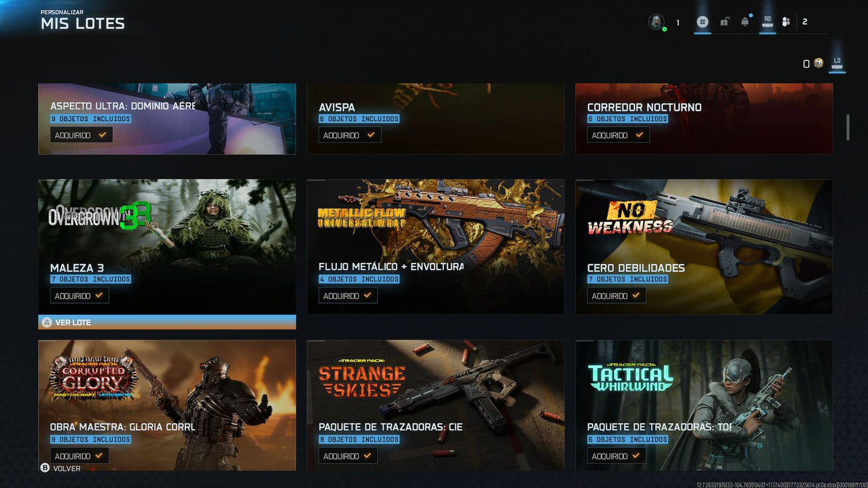Click the 'MIS LOTES' page heading
The image size is (868, 488).
(83, 24)
